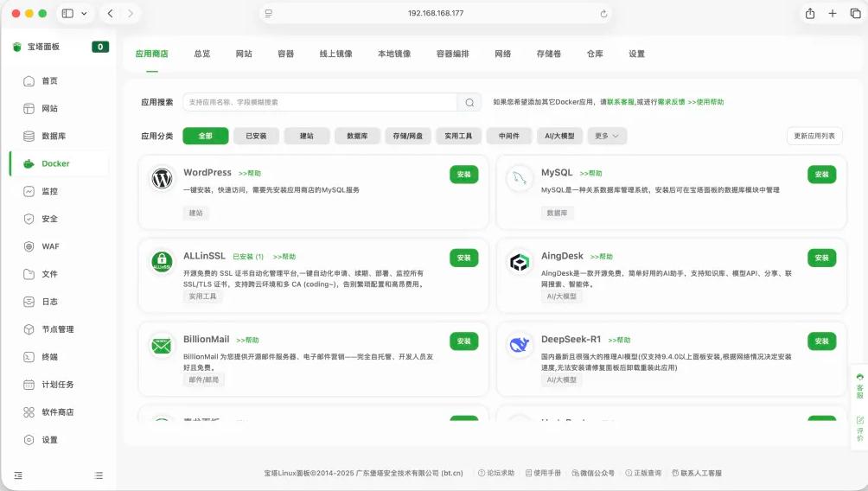
Task: Open the 需求反馈 link
Action: pos(671,102)
